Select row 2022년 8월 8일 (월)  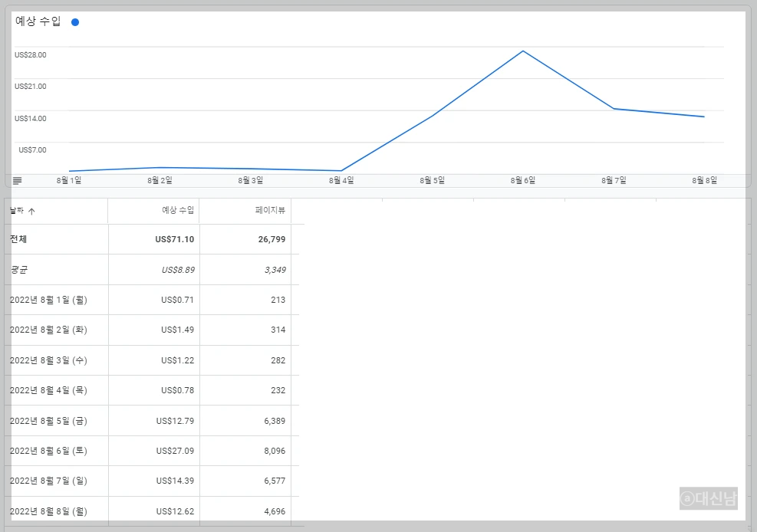click(48, 511)
